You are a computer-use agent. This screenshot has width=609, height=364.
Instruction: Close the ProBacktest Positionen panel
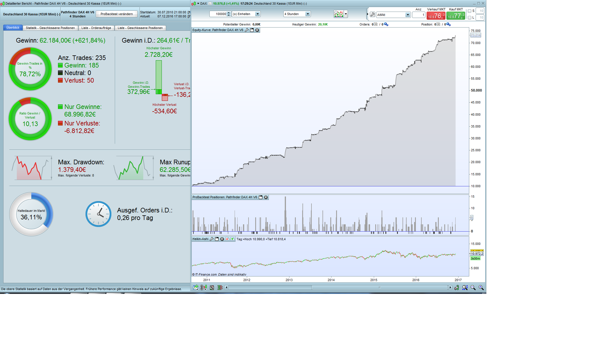point(266,197)
